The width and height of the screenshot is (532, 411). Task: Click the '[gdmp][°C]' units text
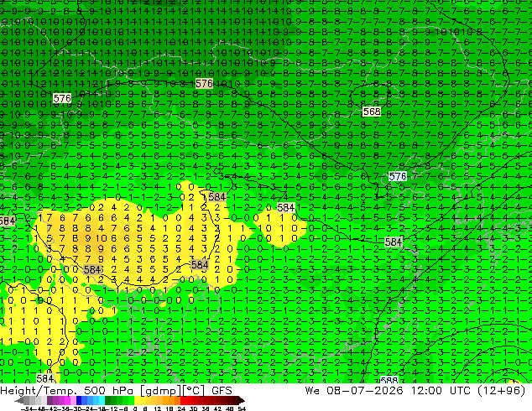[173, 391]
